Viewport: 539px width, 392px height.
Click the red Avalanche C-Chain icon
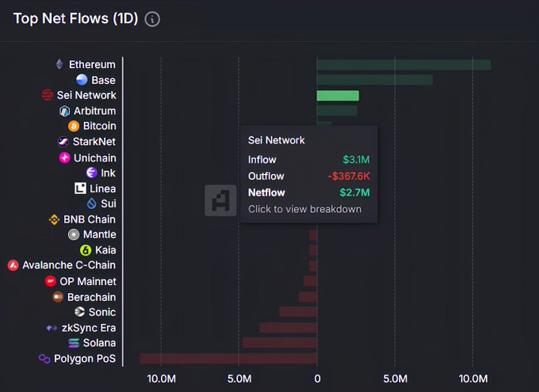coord(13,265)
